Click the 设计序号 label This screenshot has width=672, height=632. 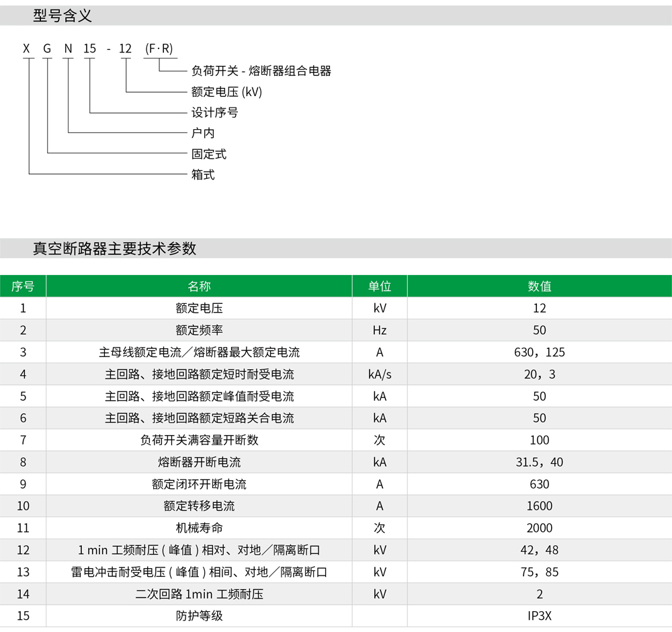point(214,113)
